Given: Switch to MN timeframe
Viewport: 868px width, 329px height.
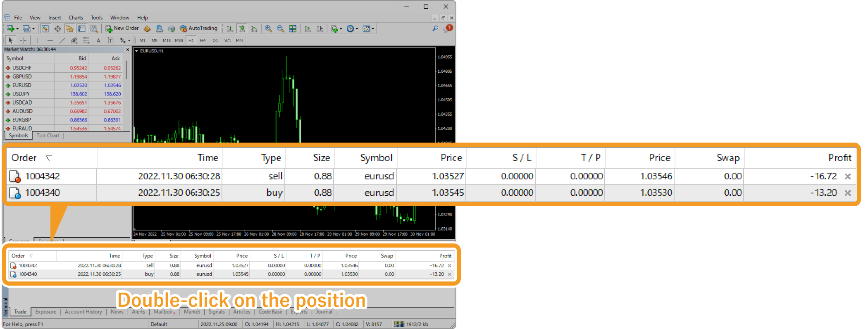Looking at the screenshot, I should [x=239, y=41].
